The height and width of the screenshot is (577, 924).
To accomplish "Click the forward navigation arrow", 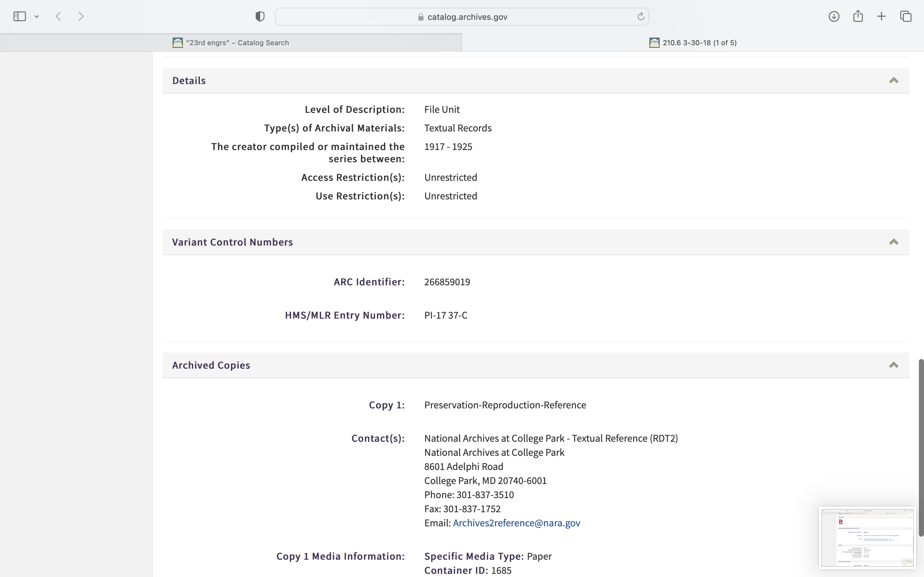I will [x=81, y=16].
